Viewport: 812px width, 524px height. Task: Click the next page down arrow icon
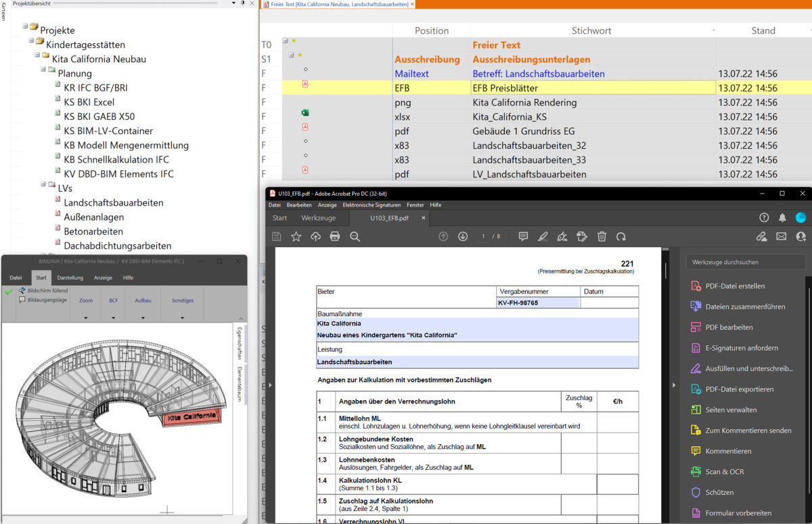point(463,236)
